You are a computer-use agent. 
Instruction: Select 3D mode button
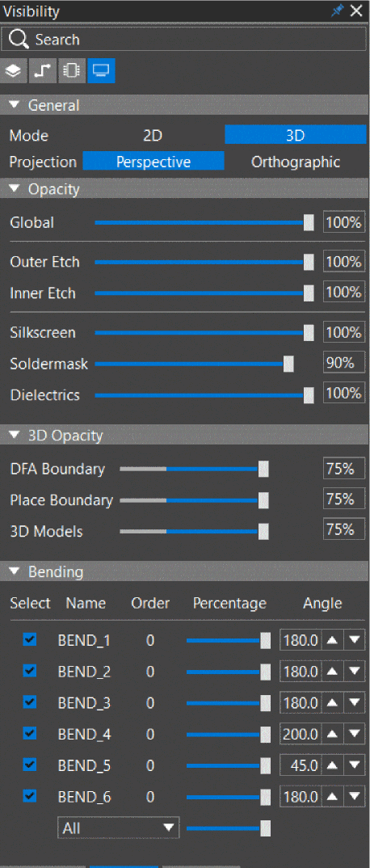click(296, 136)
